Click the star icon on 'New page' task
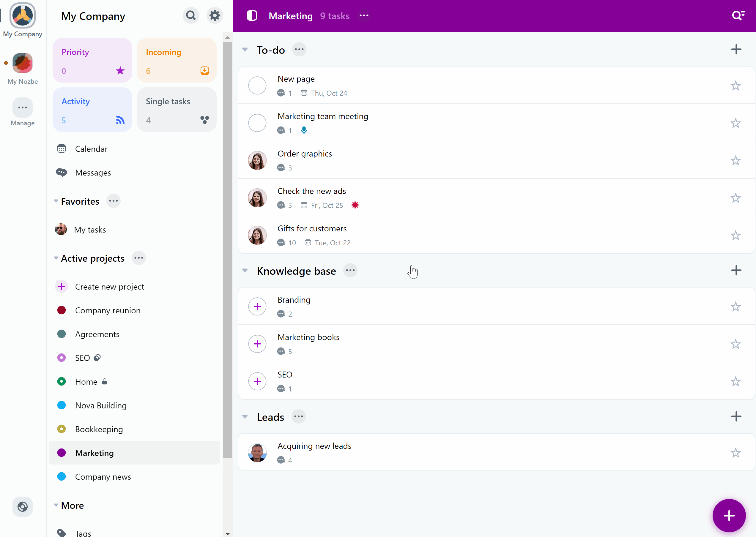This screenshot has width=756, height=537. 736,86
